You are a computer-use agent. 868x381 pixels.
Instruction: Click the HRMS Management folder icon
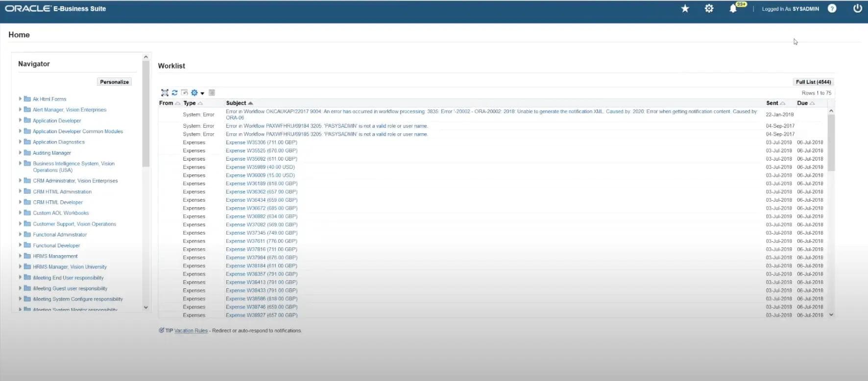[27, 256]
